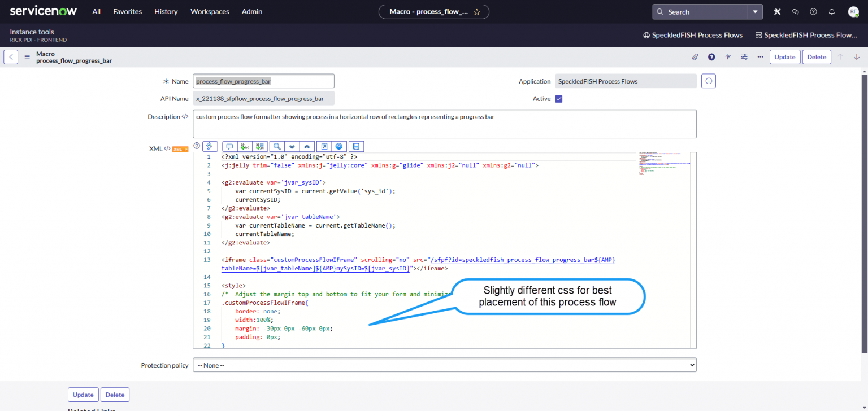
Task: Open the activity stream icon in the header
Action: (728, 56)
